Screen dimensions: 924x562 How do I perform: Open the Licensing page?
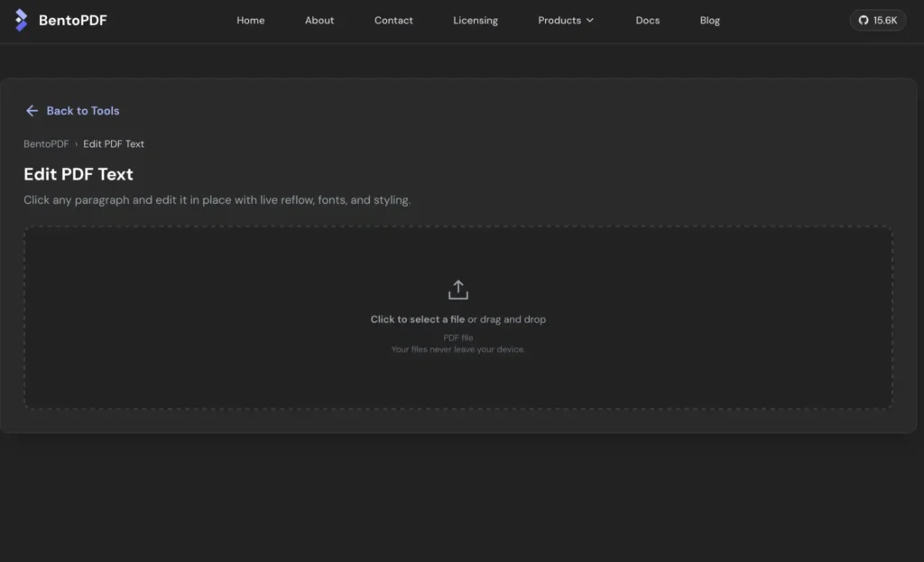click(476, 20)
